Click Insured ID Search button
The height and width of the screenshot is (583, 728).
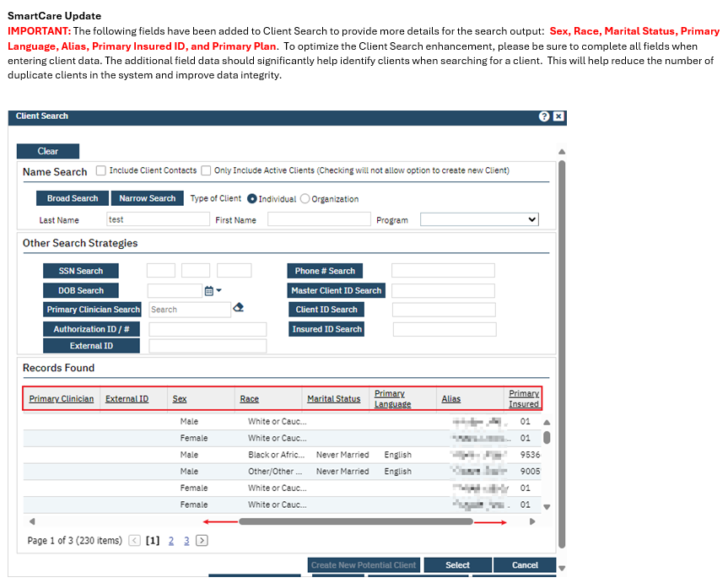326,329
